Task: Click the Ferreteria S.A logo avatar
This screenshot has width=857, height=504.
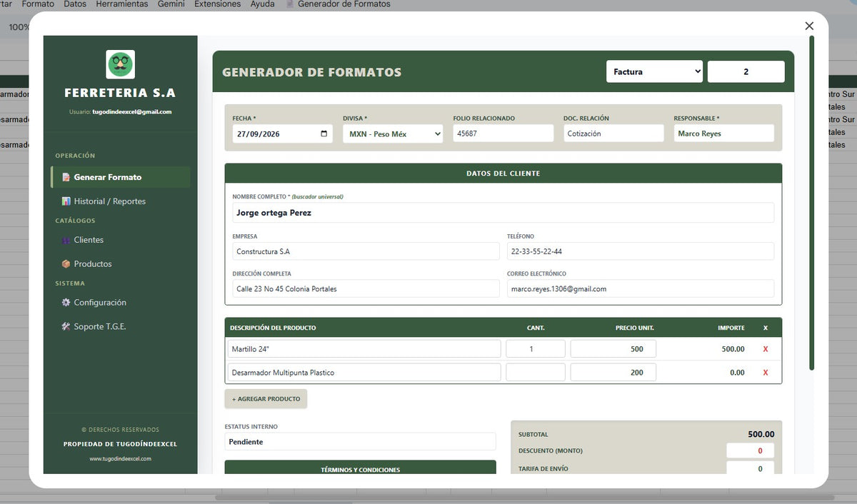Action: [x=120, y=64]
